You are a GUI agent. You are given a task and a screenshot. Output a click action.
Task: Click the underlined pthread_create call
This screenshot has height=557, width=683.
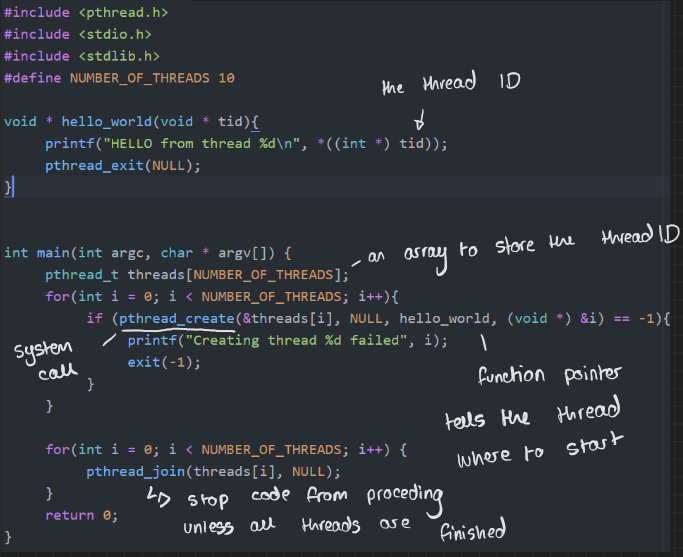pyautogui.click(x=175, y=318)
